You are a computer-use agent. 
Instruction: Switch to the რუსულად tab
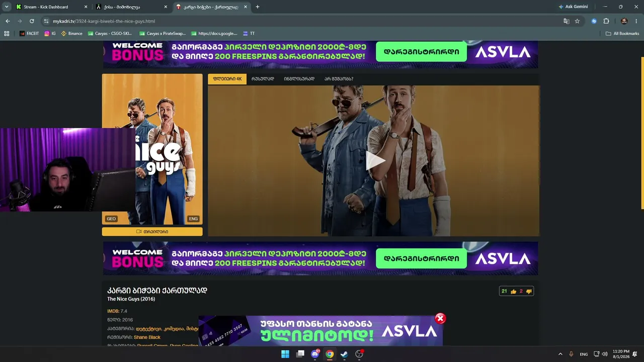263,79
